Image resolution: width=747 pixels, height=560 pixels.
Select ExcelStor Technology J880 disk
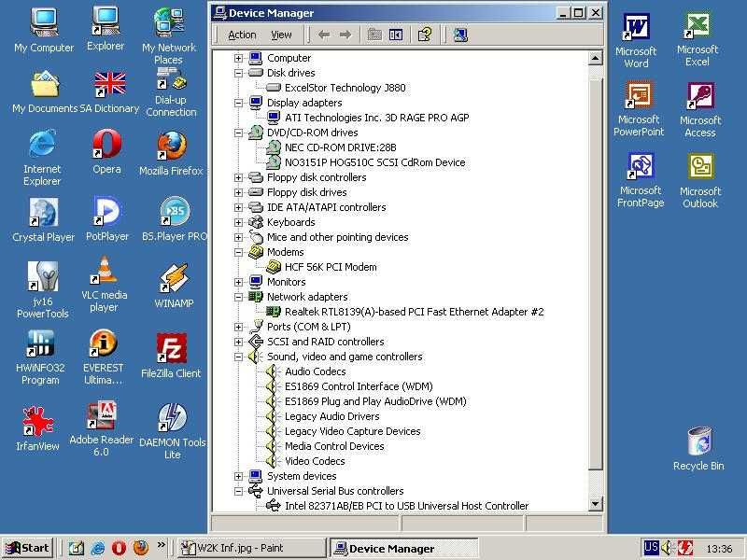coord(345,88)
